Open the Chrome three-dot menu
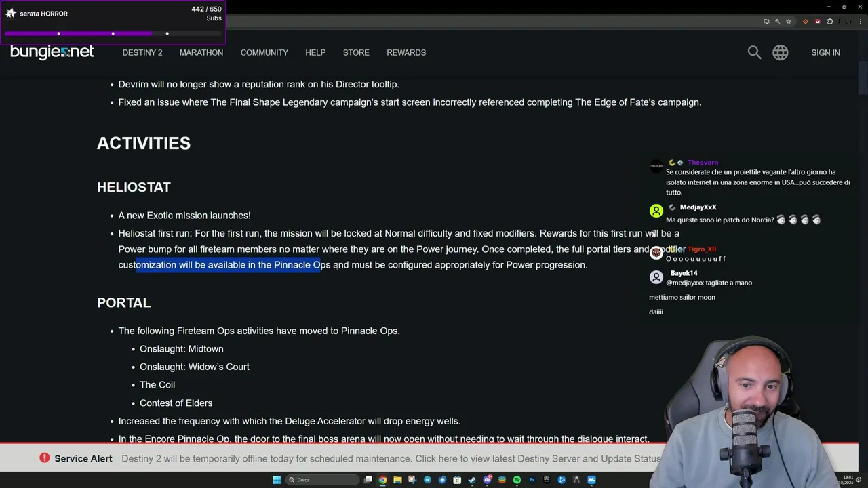The image size is (868, 488). 861,21
